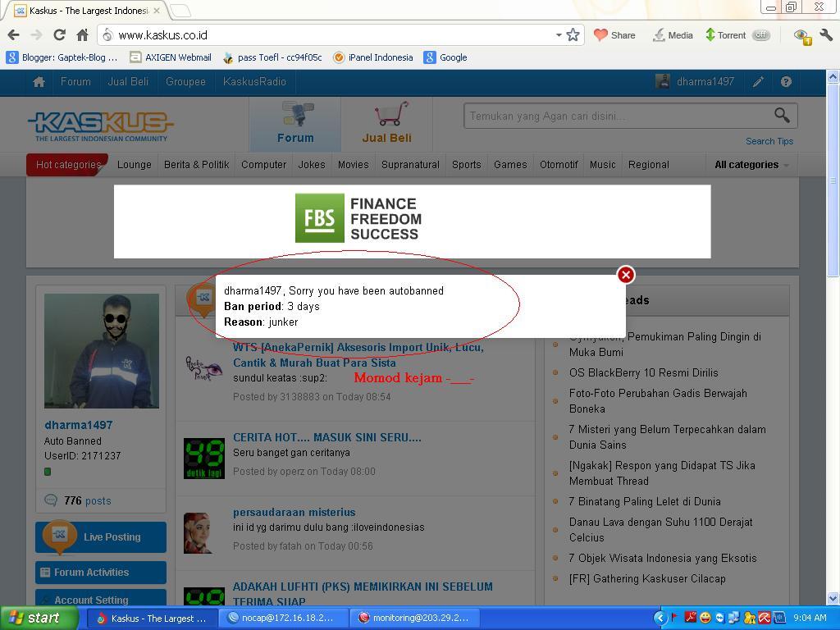Open Forum in the top navigation bar
This screenshot has height=630, width=840.
[x=75, y=82]
